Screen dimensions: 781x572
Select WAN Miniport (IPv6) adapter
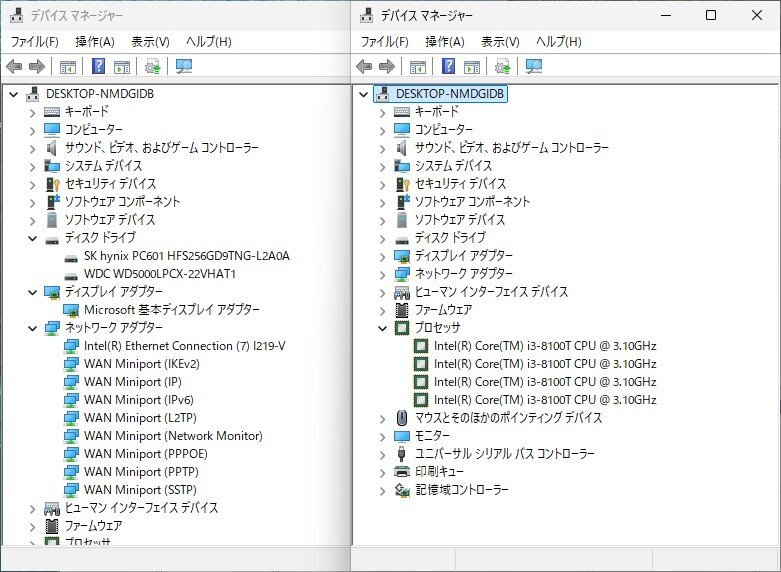138,400
